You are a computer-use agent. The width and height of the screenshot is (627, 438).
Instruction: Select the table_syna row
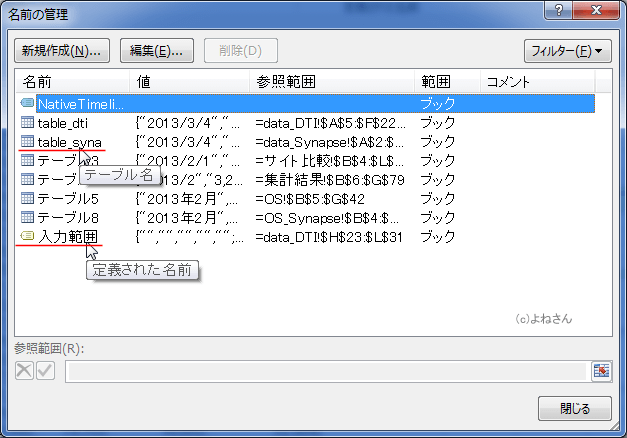306,142
